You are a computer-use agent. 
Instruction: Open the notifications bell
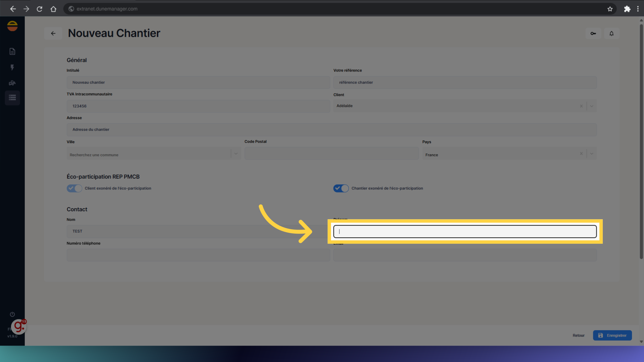coord(611,34)
